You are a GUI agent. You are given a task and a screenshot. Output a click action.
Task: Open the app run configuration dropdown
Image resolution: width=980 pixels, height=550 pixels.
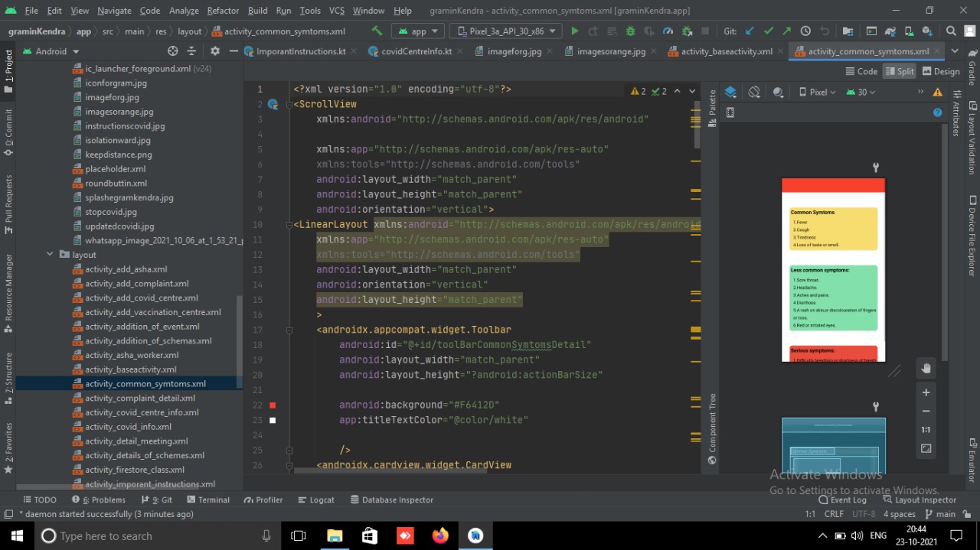417,31
